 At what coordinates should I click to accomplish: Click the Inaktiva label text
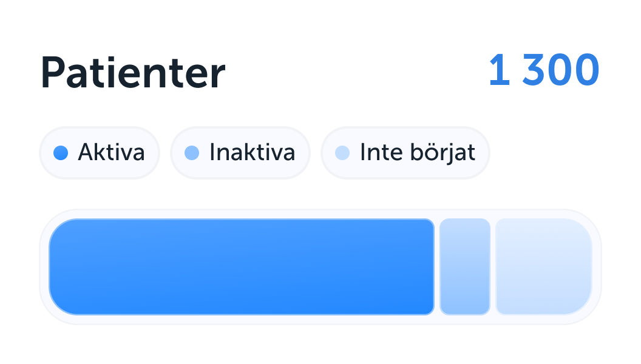click(x=252, y=152)
